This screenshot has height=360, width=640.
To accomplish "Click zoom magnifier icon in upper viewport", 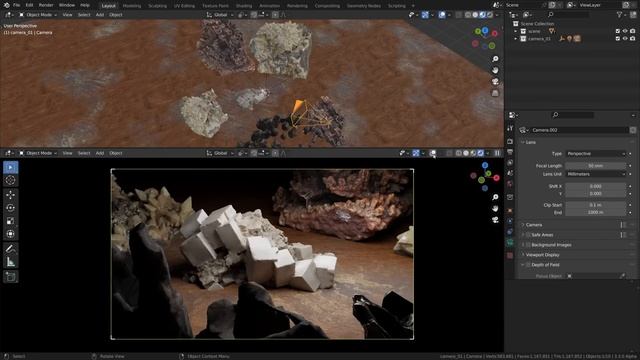I will [x=495, y=59].
